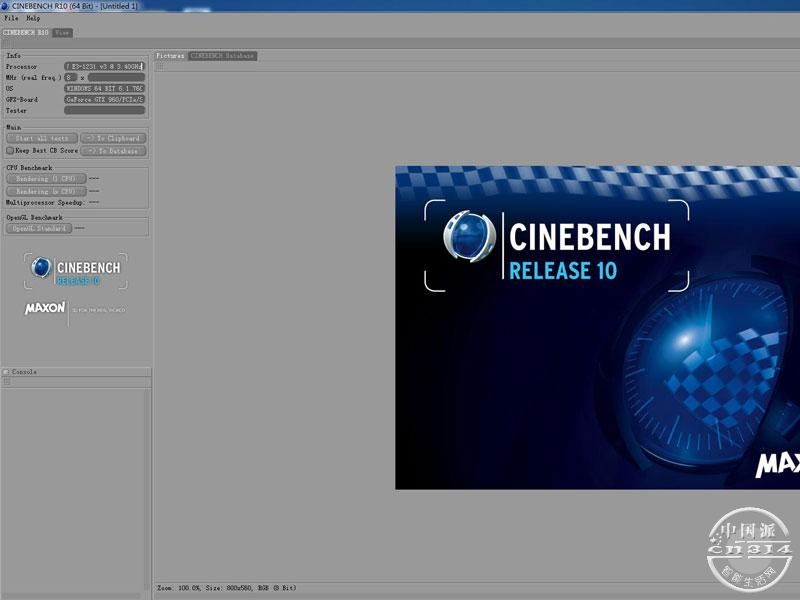
Task: Open the Help menu
Action: point(33,18)
